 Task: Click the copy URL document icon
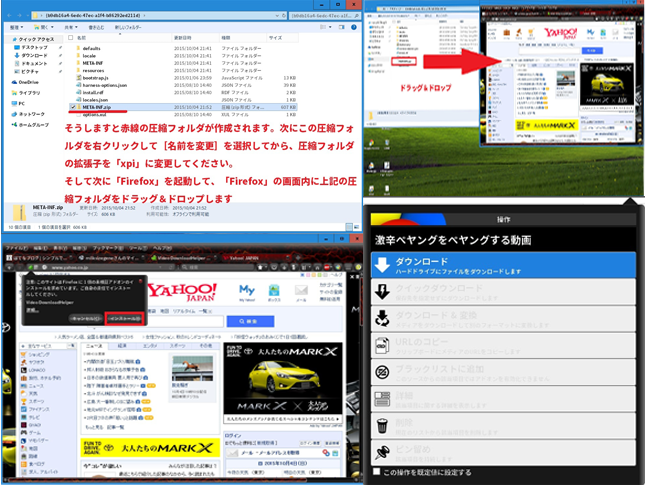[x=382, y=345]
